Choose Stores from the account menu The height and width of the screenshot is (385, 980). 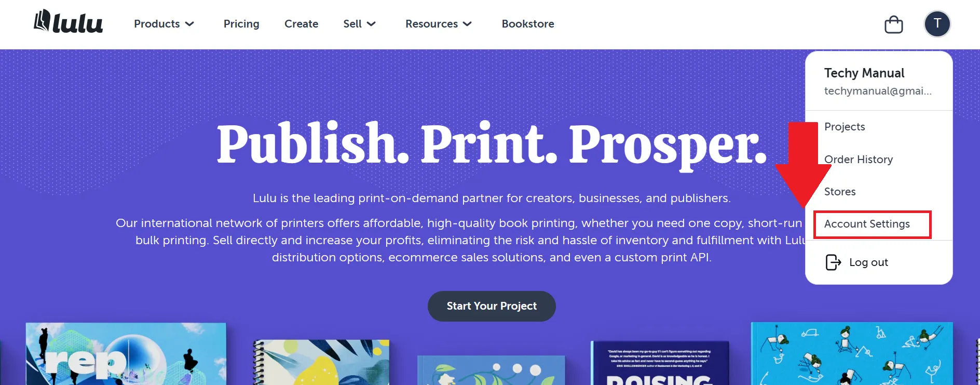840,192
